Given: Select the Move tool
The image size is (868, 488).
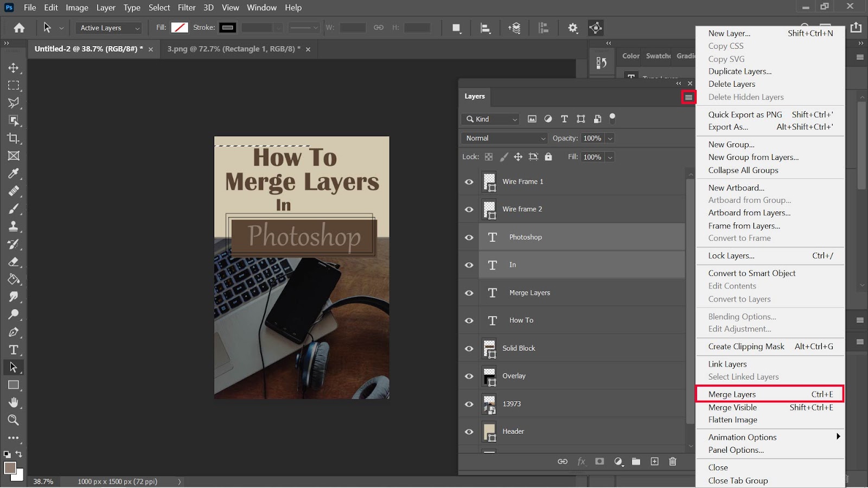Looking at the screenshot, I should 14,68.
